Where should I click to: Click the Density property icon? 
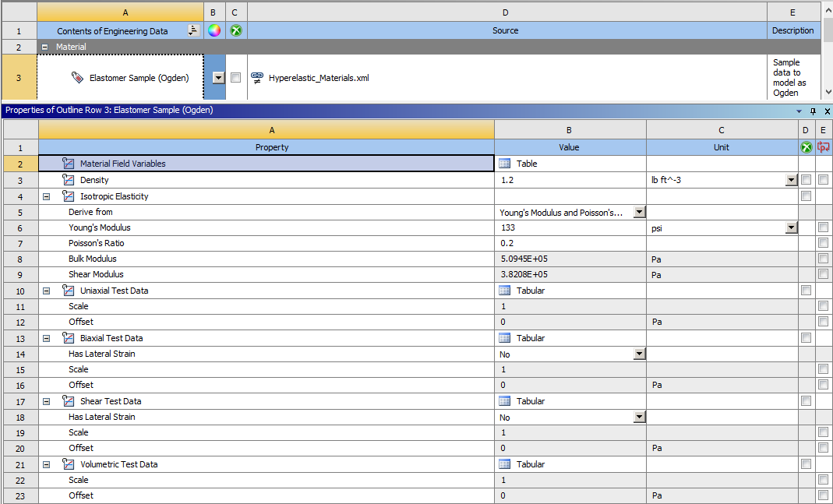tap(68, 179)
